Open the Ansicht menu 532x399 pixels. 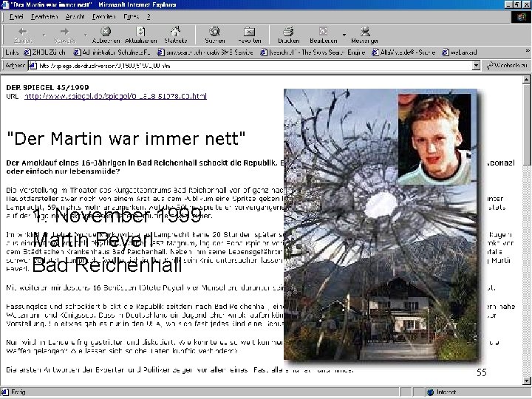point(75,16)
